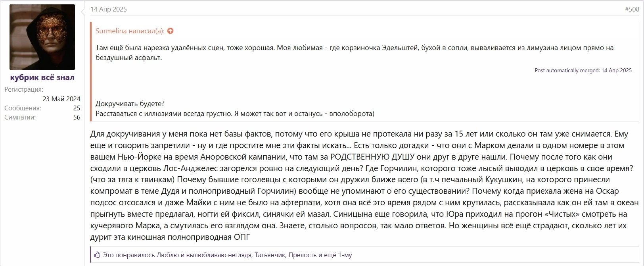Open the post permalink #508
Image resolution: width=644 pixels, height=266 pixels.
point(632,9)
